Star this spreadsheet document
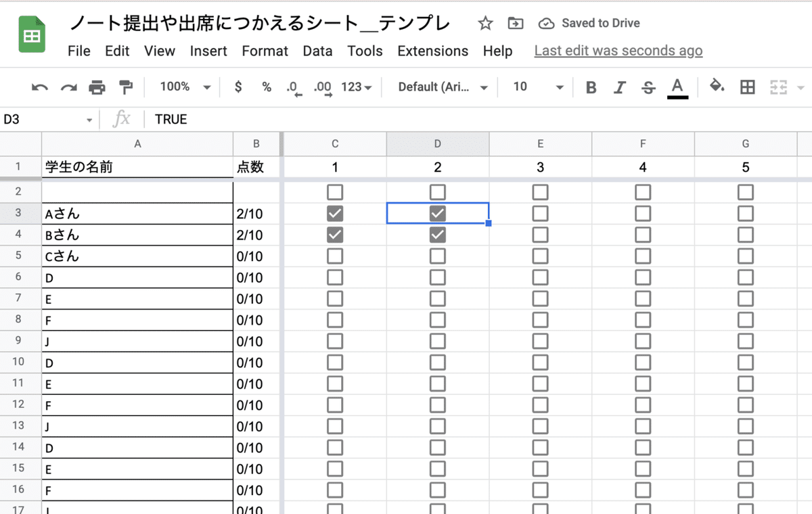Screen dimensions: 812x514 485,24
